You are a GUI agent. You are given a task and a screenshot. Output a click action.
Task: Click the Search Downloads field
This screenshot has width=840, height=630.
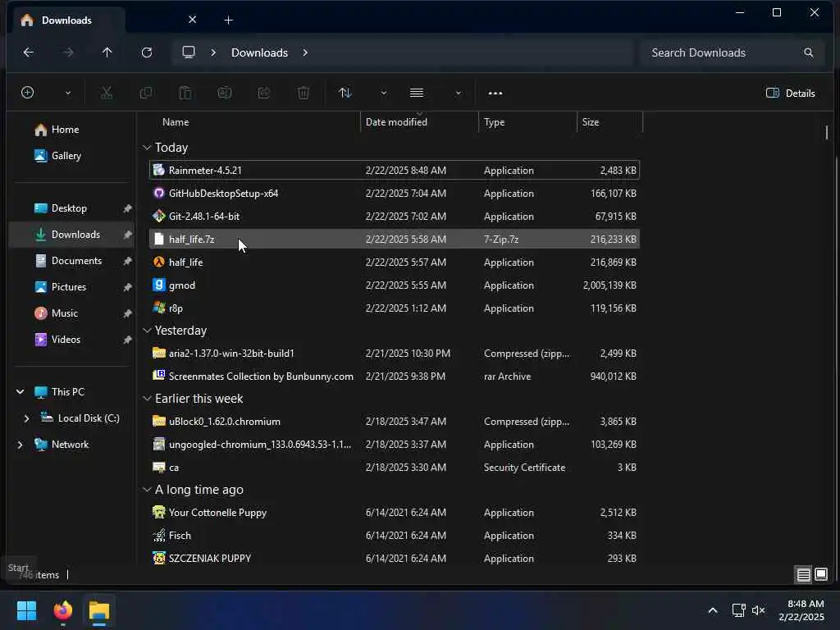[x=731, y=52]
